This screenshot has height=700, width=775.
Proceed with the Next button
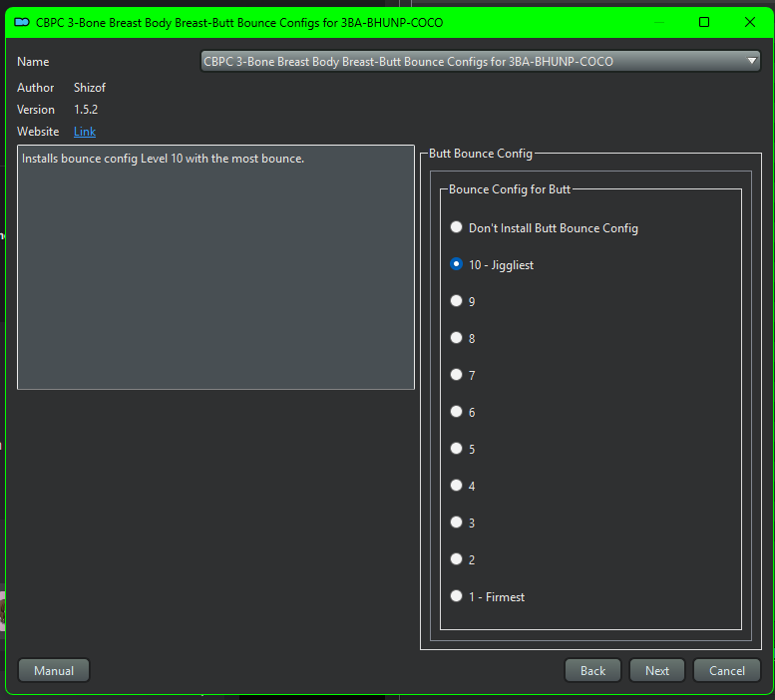pos(657,670)
